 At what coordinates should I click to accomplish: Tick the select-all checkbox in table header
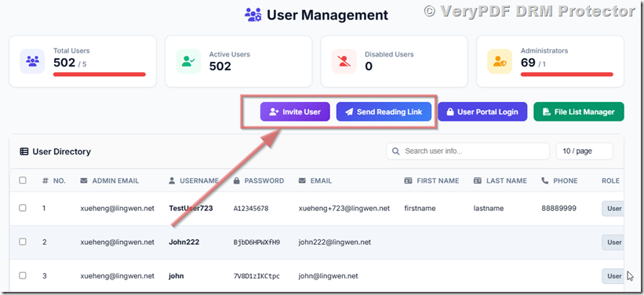coord(23,180)
